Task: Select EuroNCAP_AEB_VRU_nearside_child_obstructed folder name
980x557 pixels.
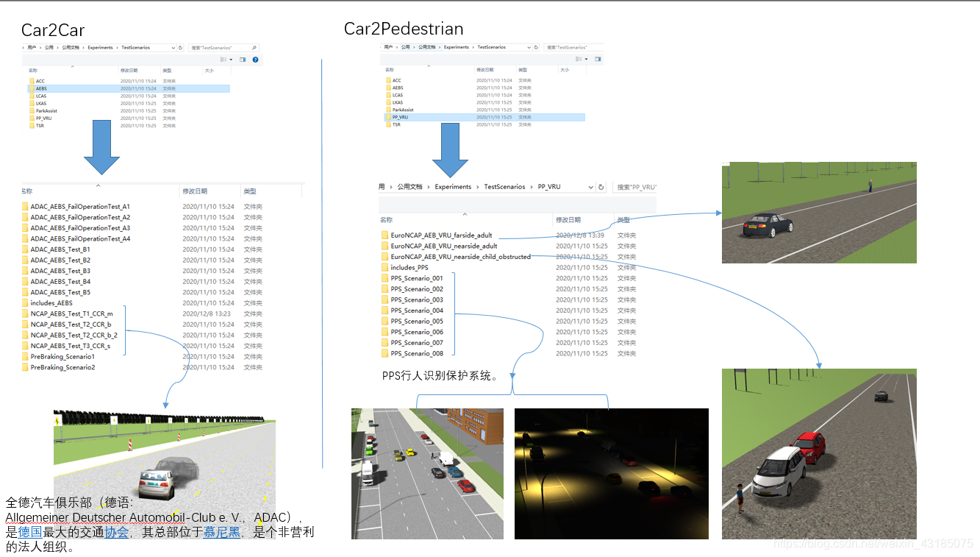Action: [460, 257]
